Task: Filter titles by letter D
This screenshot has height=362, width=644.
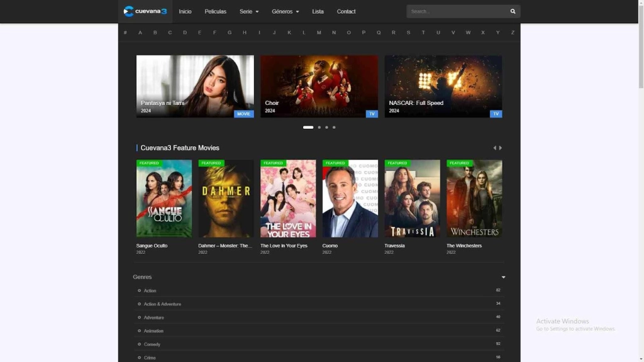Action: click(x=185, y=33)
